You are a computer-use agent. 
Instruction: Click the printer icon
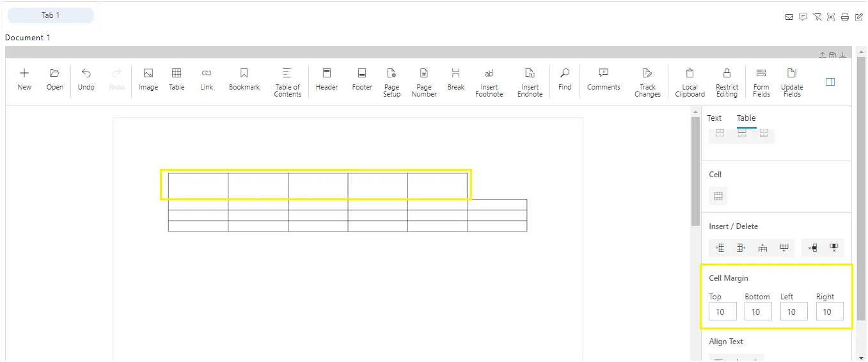pyautogui.click(x=845, y=17)
